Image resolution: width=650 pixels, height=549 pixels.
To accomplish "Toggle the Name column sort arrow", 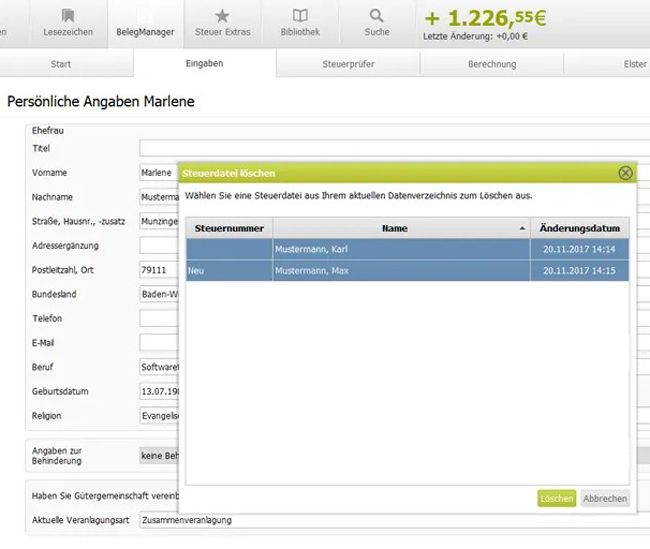I will coord(522,228).
